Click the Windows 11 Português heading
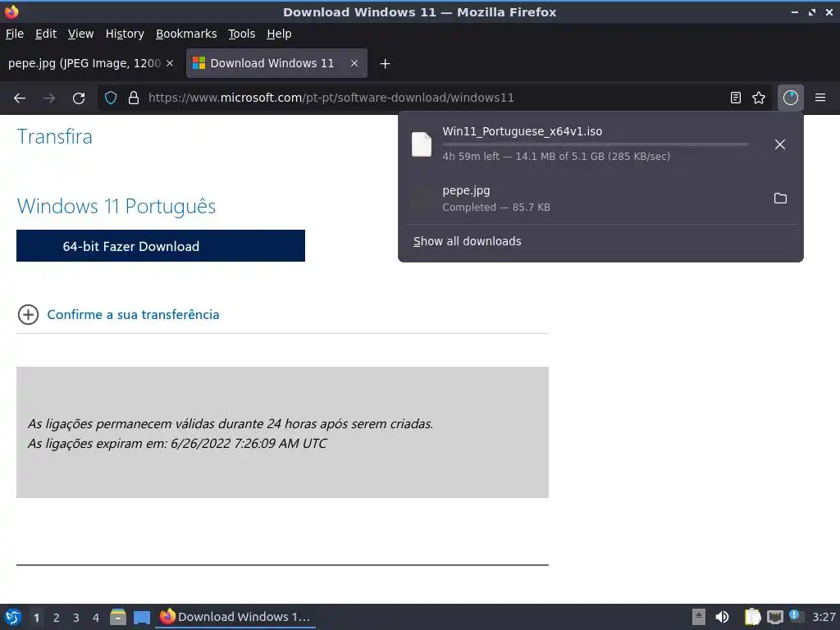Image resolution: width=840 pixels, height=630 pixels. [x=116, y=206]
